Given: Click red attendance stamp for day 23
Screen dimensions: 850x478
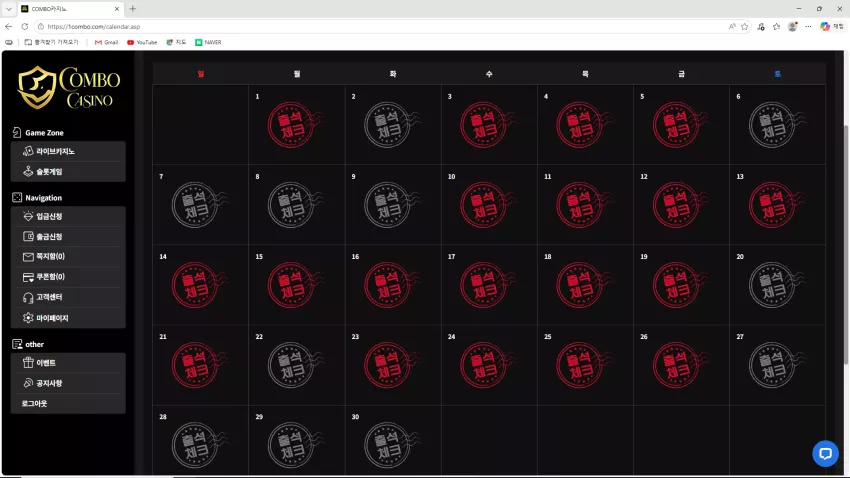Looking at the screenshot, I should pyautogui.click(x=391, y=365).
